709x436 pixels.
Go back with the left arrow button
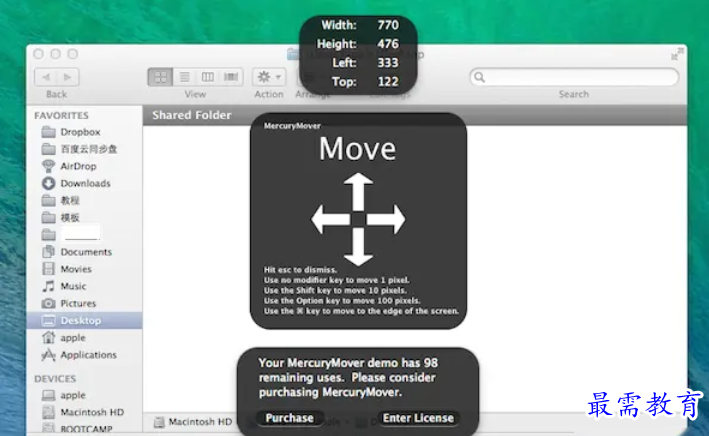tap(46, 77)
